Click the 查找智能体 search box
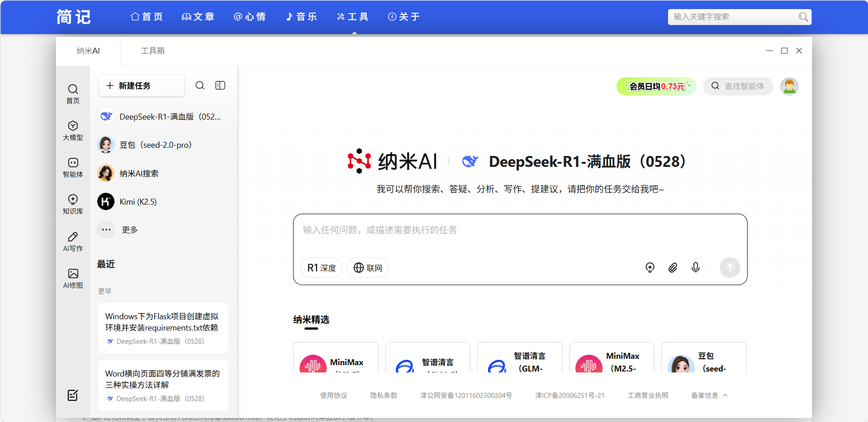 [738, 86]
